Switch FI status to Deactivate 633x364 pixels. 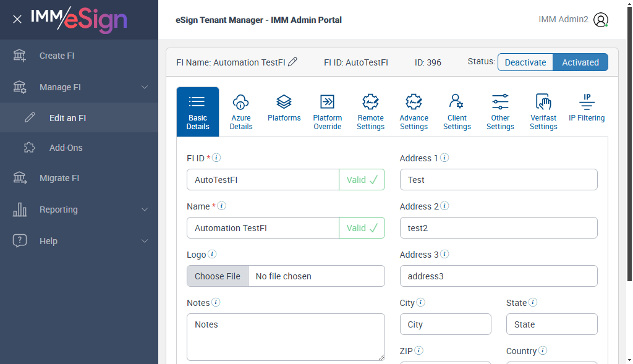[525, 62]
